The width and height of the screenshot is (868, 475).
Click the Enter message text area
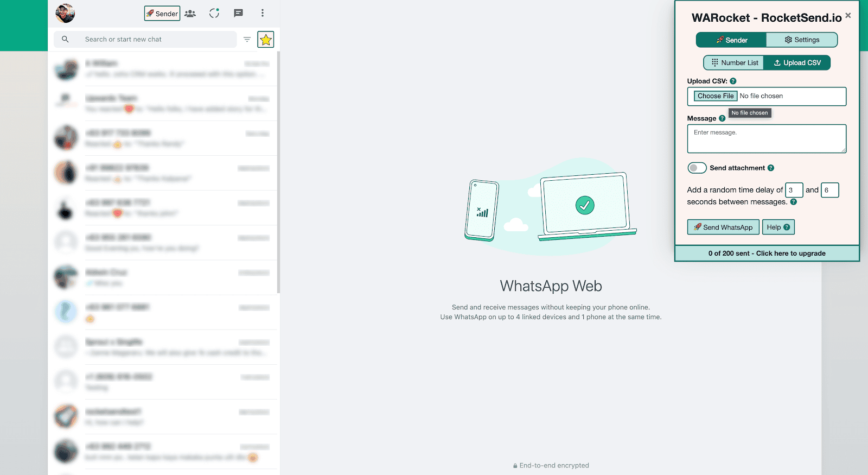click(767, 138)
